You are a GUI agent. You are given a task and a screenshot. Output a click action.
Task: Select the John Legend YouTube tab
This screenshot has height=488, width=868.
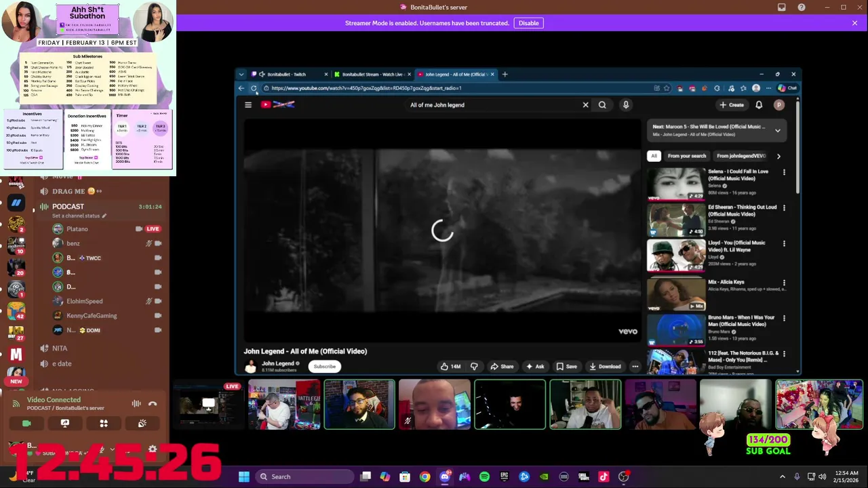(456, 75)
